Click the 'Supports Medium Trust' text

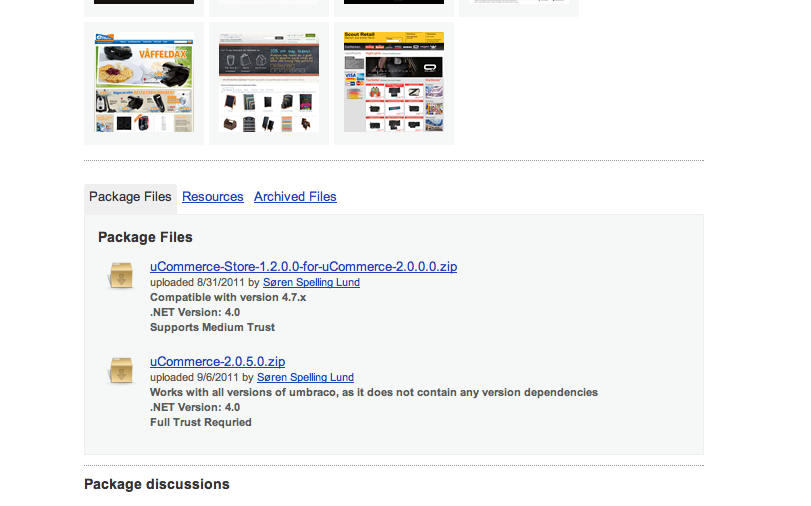213,328
